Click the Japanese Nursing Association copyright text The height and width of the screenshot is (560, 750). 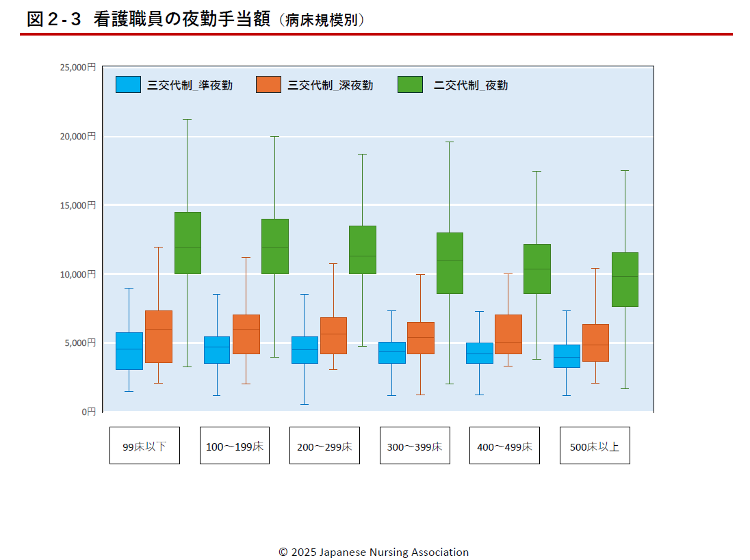click(x=374, y=552)
